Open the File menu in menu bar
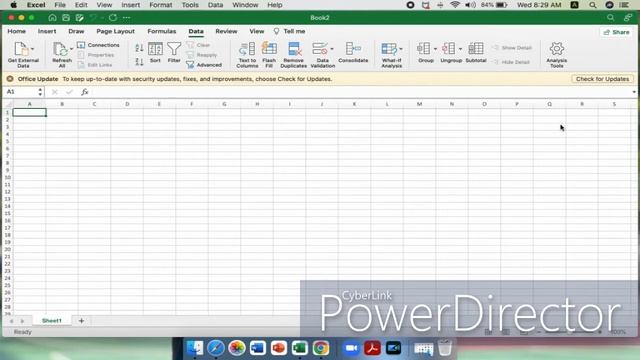The width and height of the screenshot is (640, 360). click(x=60, y=5)
